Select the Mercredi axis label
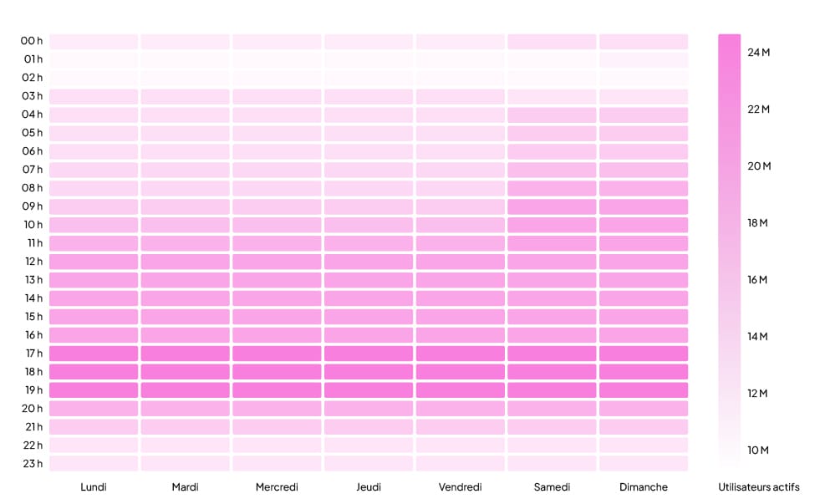Image resolution: width=815 pixels, height=504 pixels. click(x=277, y=486)
